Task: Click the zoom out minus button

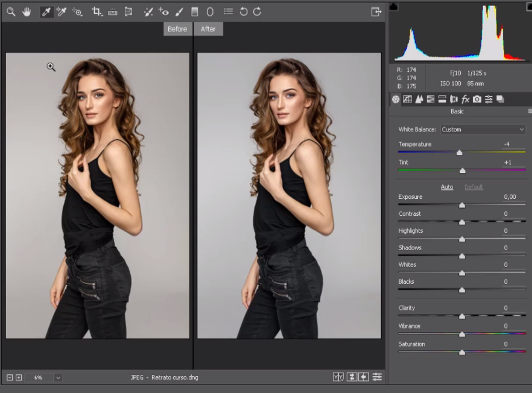Action: 10,377
